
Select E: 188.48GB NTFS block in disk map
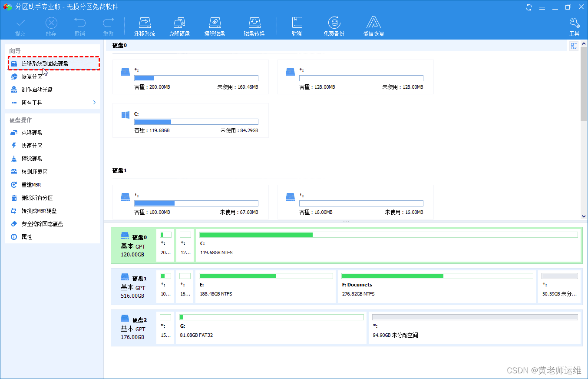point(265,287)
